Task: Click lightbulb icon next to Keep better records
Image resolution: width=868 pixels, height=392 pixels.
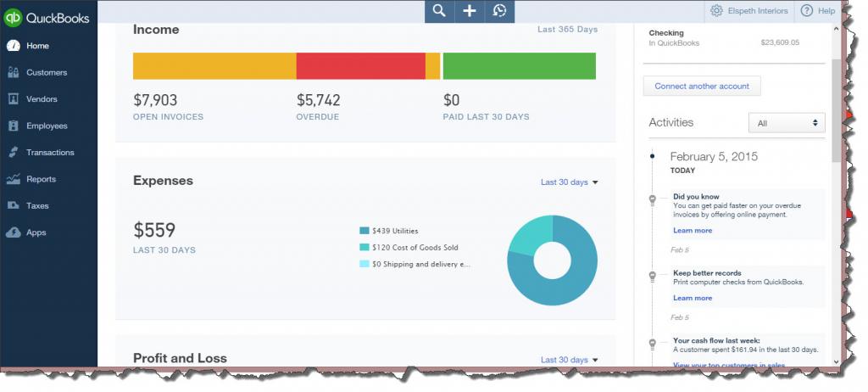Action: (x=653, y=276)
